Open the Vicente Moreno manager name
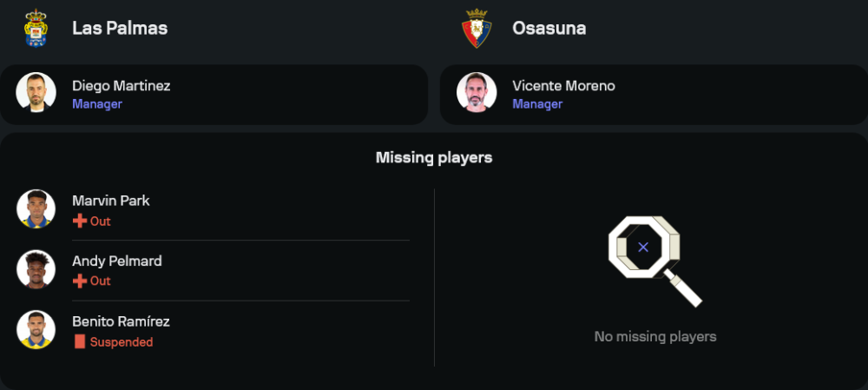 coord(565,85)
